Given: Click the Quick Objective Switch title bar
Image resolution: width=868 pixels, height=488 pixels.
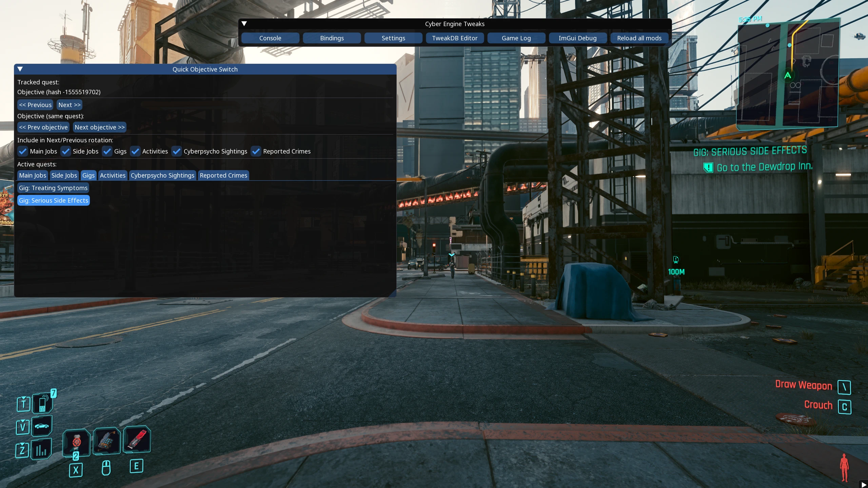Looking at the screenshot, I should point(205,69).
